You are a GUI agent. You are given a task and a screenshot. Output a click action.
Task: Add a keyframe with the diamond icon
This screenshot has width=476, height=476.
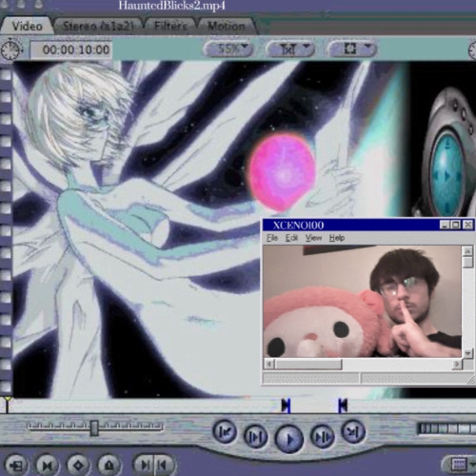coord(78,466)
